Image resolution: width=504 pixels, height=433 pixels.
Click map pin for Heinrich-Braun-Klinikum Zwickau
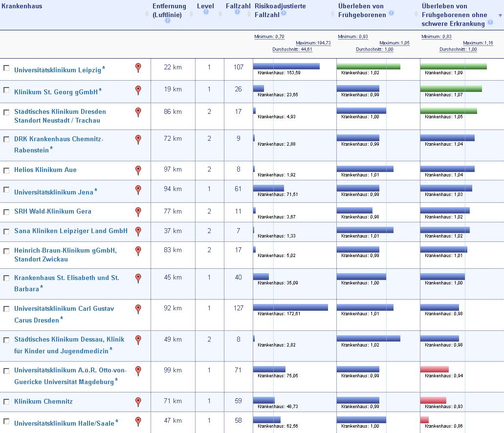point(138,251)
